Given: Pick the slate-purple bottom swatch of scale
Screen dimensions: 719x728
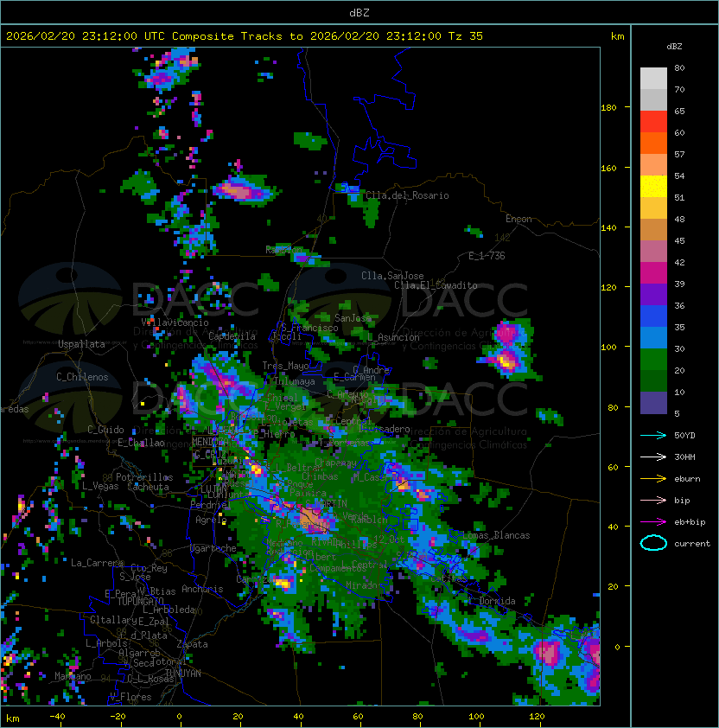Looking at the screenshot, I should coord(653,403).
